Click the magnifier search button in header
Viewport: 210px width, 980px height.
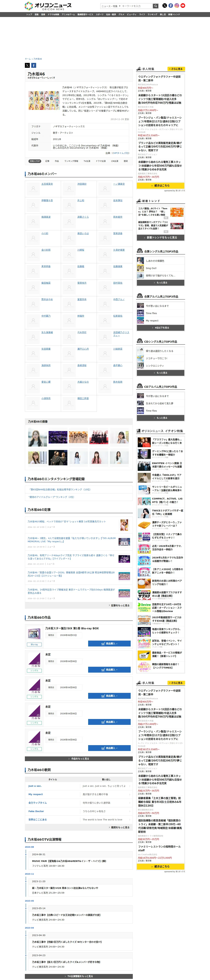coord(156,6)
